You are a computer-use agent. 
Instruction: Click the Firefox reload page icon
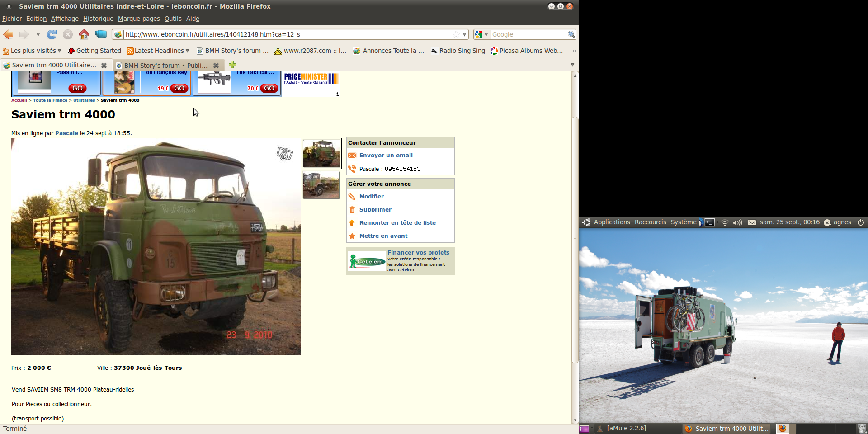click(x=52, y=34)
